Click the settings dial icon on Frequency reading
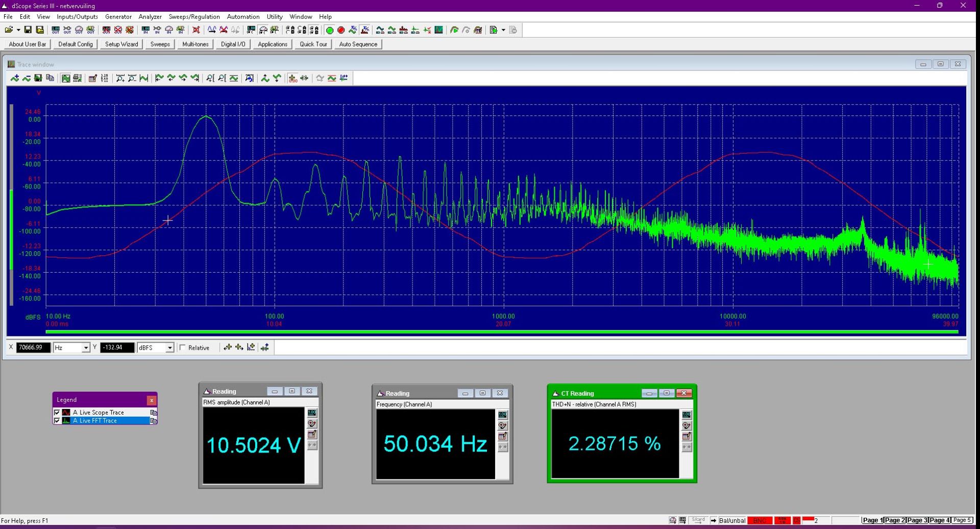This screenshot has width=980, height=529. (503, 426)
